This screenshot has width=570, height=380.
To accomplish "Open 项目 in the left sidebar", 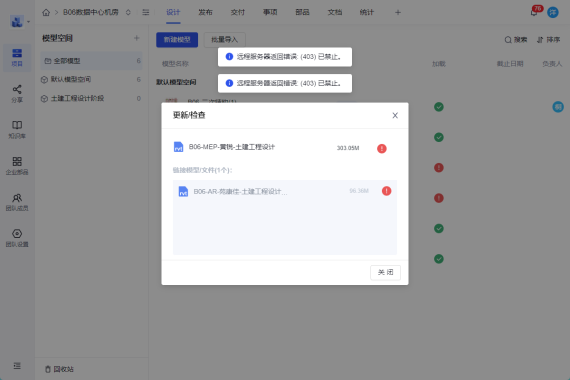I will 17,58.
